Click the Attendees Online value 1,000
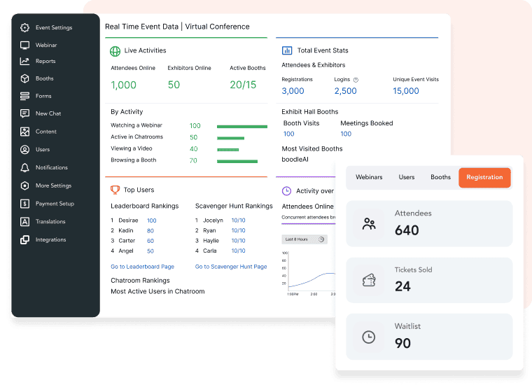Screen dimensions: 532x392 [123, 85]
